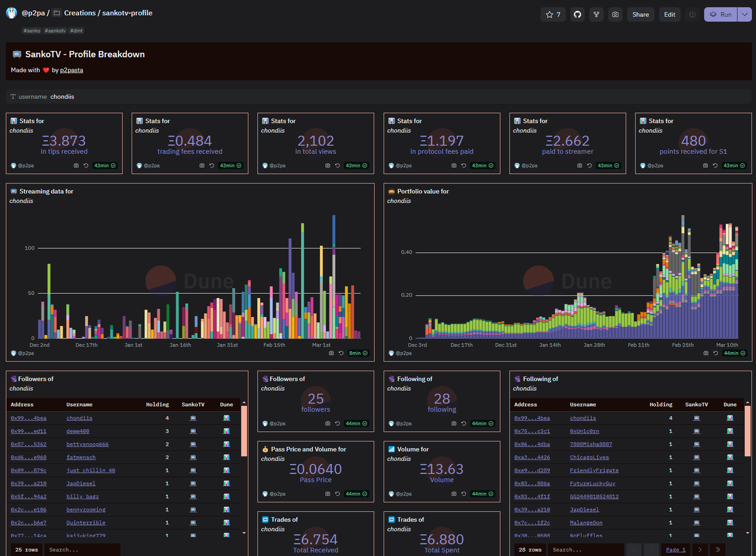This screenshot has width=756, height=556.
Task: Jump to last page in Following table
Action: click(x=717, y=549)
